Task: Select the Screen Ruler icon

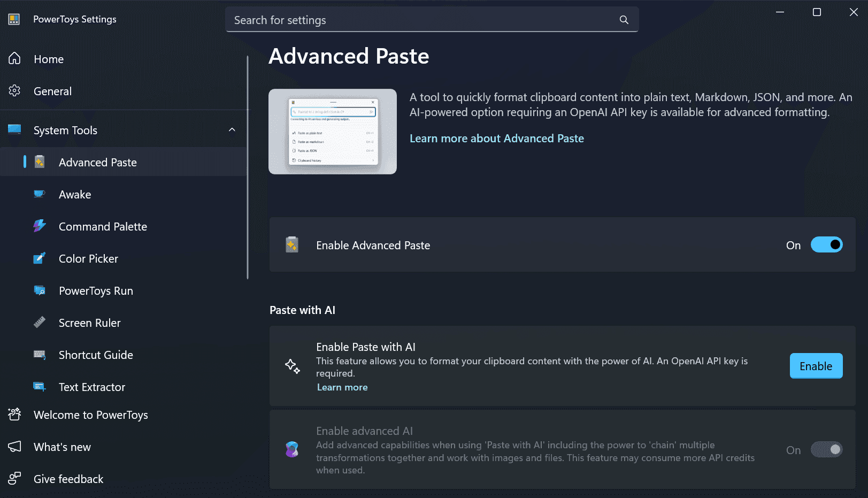Action: click(x=40, y=323)
